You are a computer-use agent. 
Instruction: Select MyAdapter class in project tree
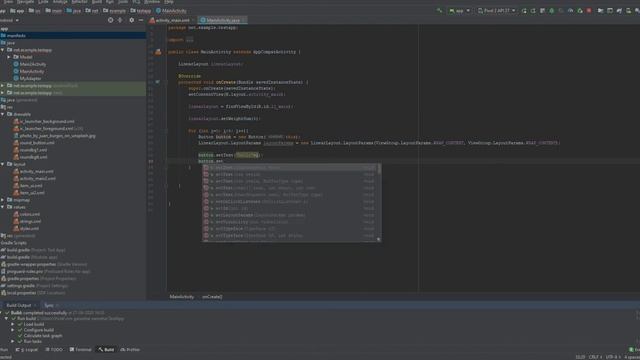pos(30,78)
